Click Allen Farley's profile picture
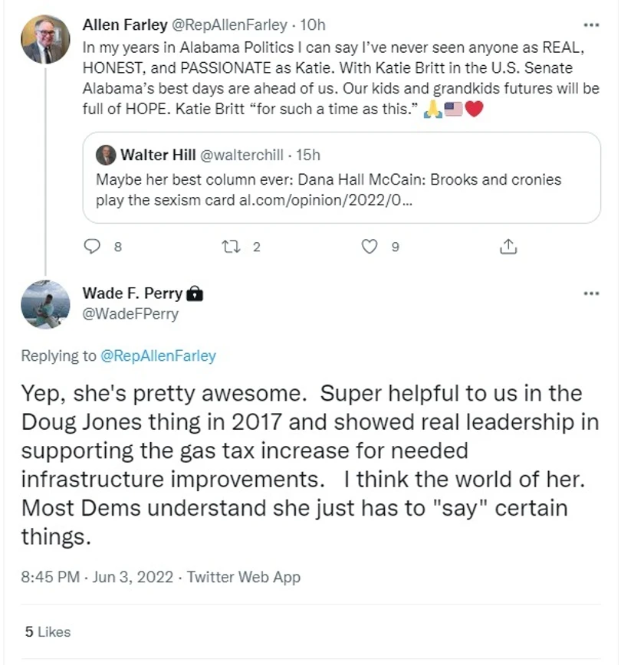 [x=45, y=39]
